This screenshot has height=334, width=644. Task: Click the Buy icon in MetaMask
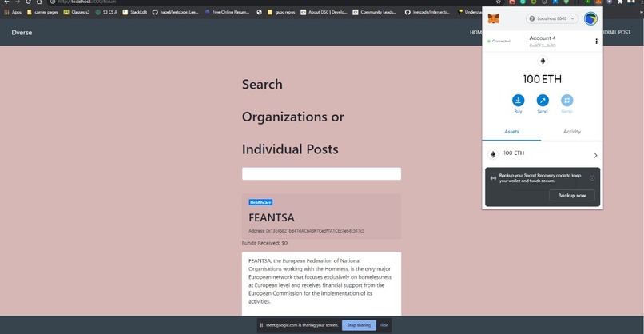(x=518, y=101)
